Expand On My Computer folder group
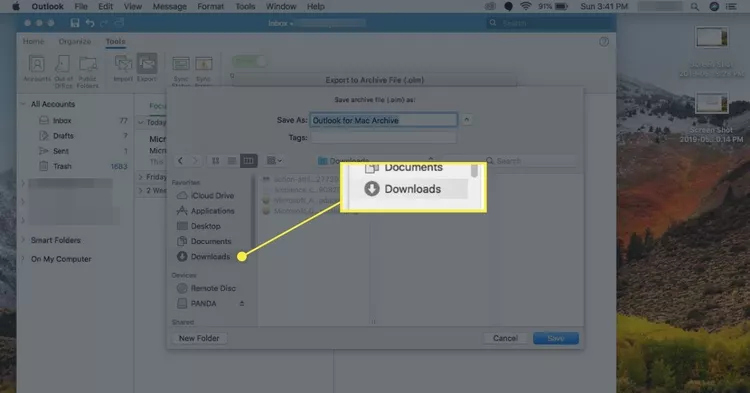 [23, 259]
